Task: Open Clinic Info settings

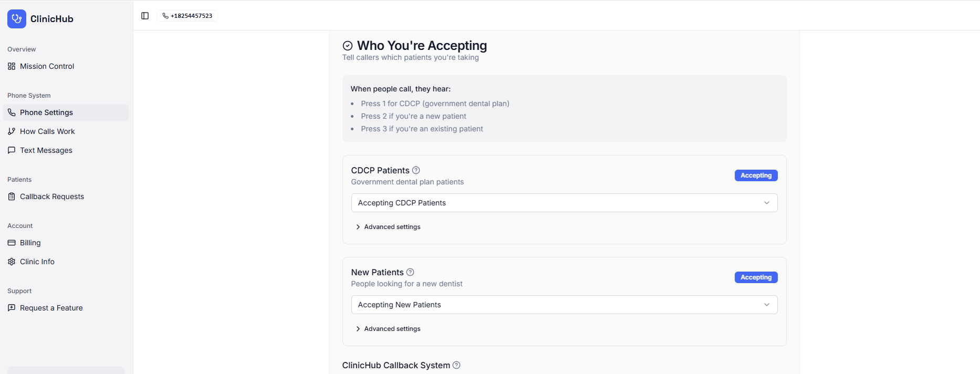Action: click(37, 262)
